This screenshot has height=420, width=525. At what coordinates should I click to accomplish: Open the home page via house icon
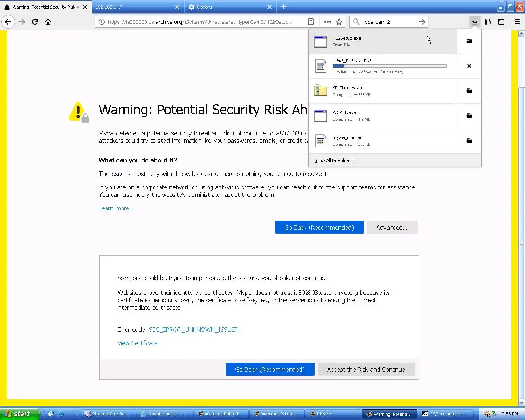click(48, 22)
